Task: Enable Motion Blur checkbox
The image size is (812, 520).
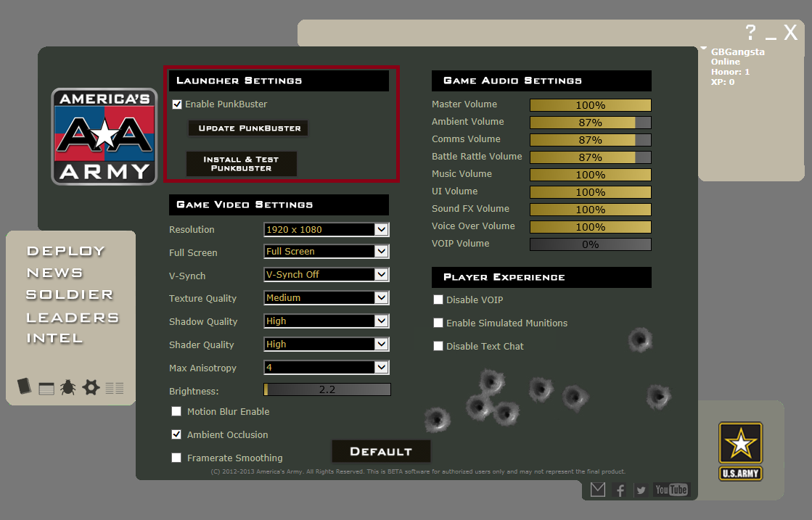Action: pos(176,411)
